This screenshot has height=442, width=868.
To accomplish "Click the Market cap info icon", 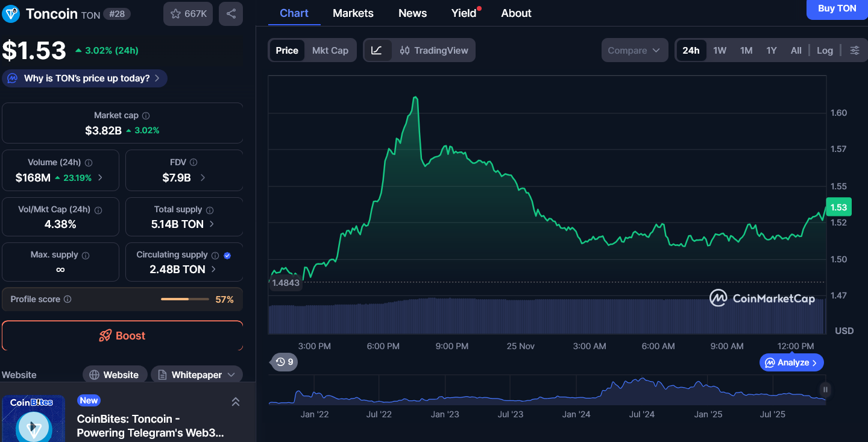I will pos(146,116).
